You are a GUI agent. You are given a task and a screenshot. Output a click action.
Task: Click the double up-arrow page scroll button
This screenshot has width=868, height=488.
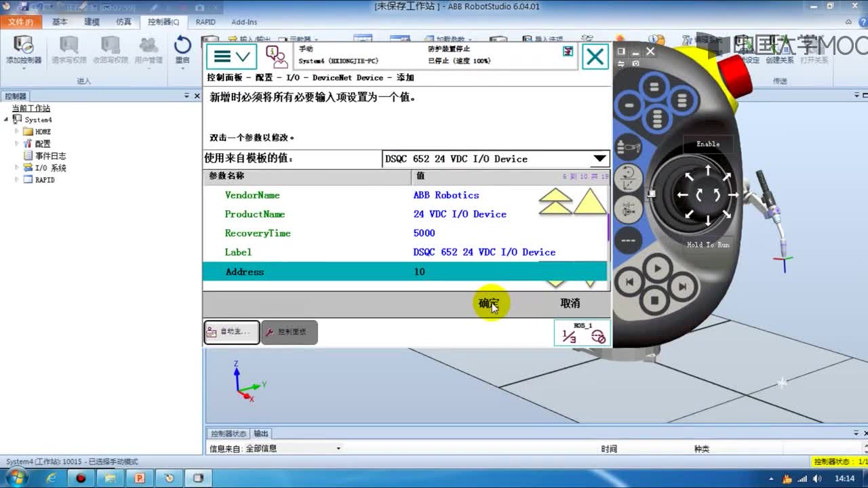pyautogui.click(x=555, y=201)
